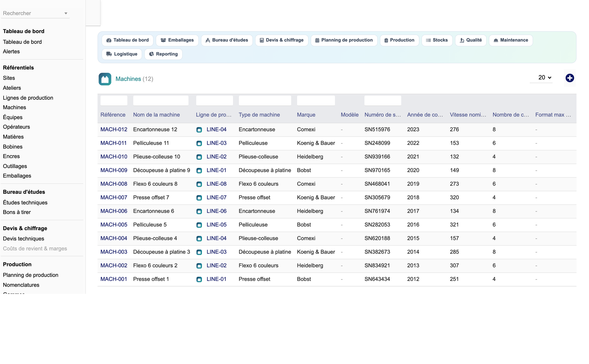Viewport: 589px width, 364px height.
Task: Click the Type de machine filter field
Action: 265,100
